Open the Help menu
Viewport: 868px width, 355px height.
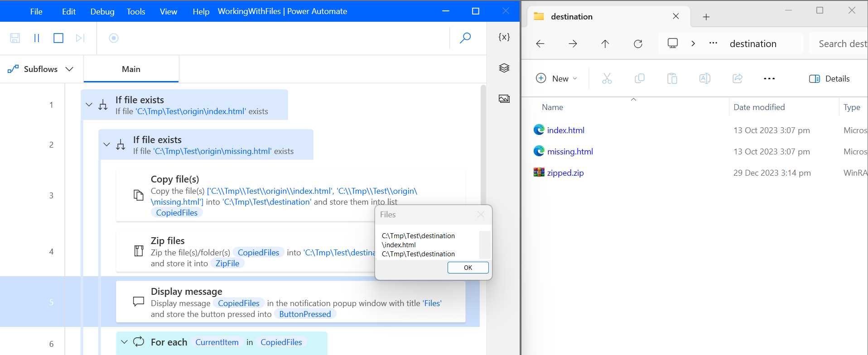[201, 11]
